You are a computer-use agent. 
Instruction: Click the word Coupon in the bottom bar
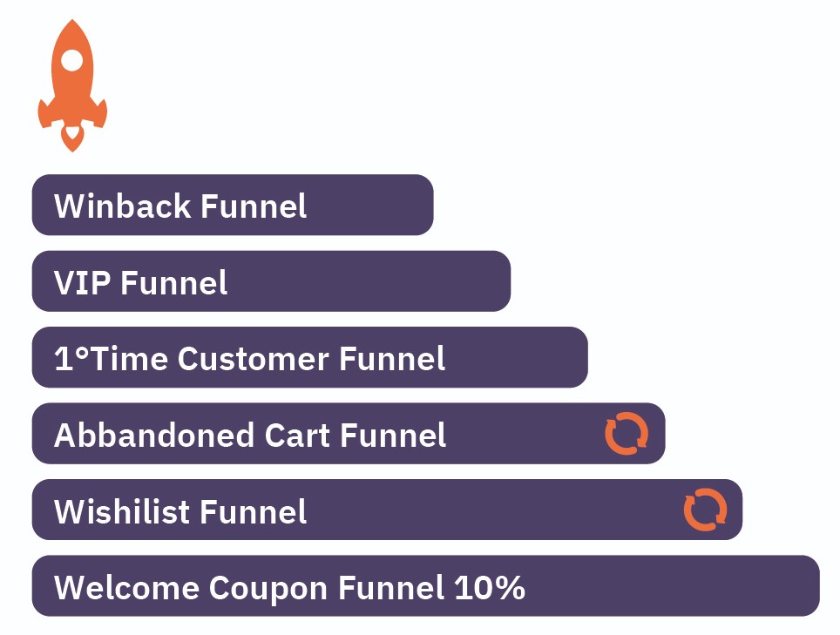coord(268,589)
